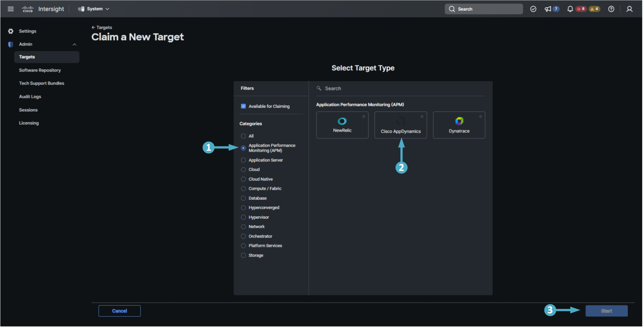
Task: Favorite the Dynatrace target star
Action: [x=480, y=116]
